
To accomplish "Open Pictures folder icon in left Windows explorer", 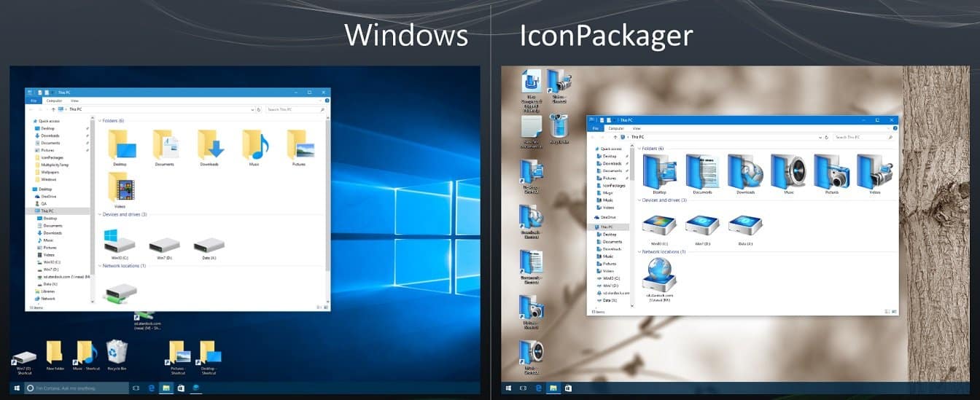I will pos(299,146).
